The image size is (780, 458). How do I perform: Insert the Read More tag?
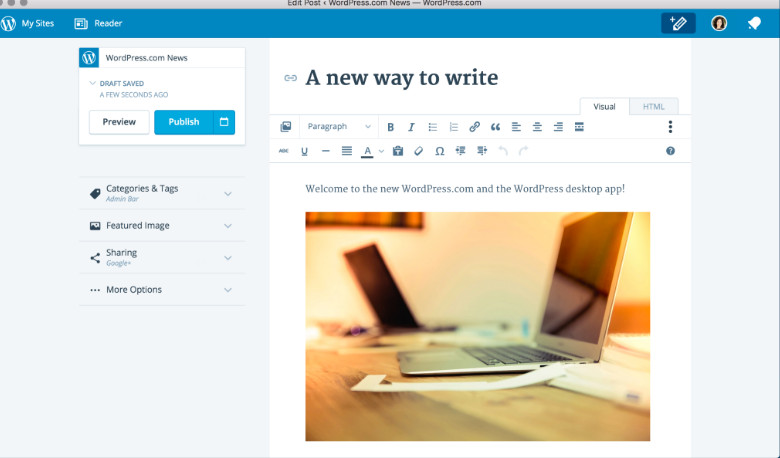click(579, 127)
